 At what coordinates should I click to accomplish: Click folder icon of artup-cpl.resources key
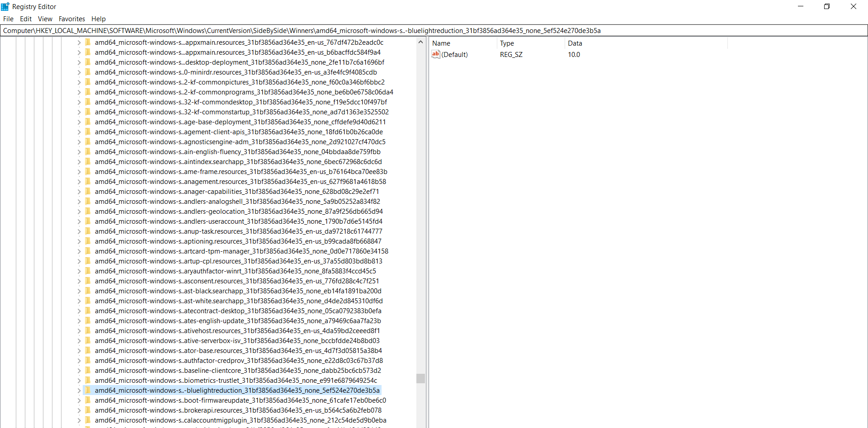(x=88, y=261)
